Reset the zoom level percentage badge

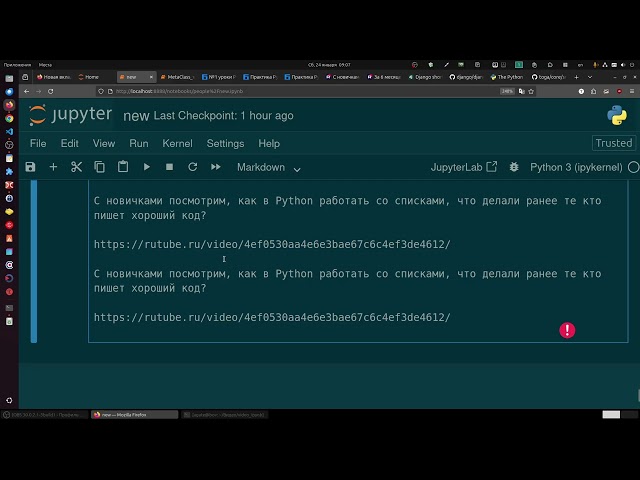[507, 91]
